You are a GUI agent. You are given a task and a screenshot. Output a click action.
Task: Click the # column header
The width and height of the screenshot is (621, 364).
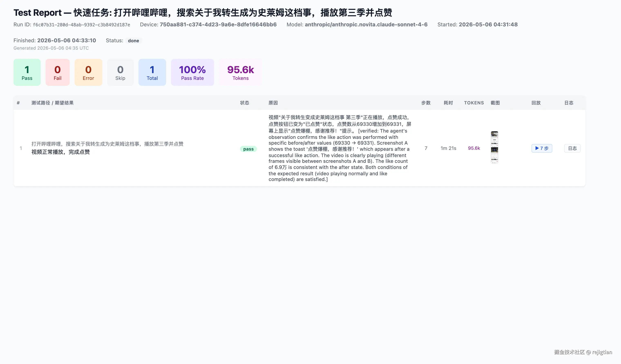[x=18, y=103]
